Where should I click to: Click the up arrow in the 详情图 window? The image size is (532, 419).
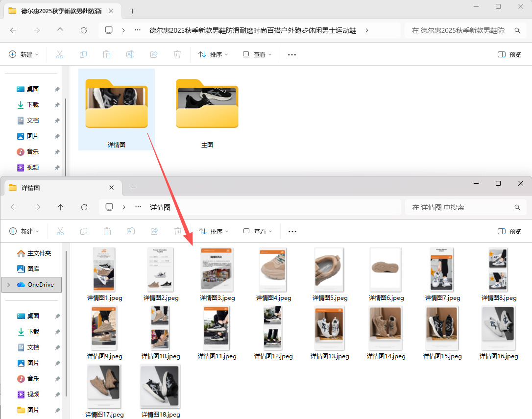(61, 207)
